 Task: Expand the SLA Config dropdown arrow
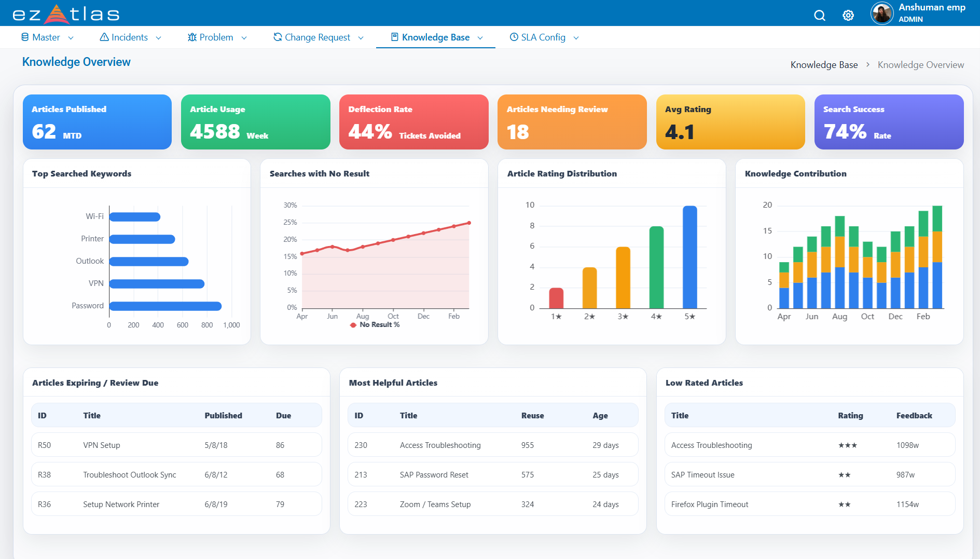point(576,38)
